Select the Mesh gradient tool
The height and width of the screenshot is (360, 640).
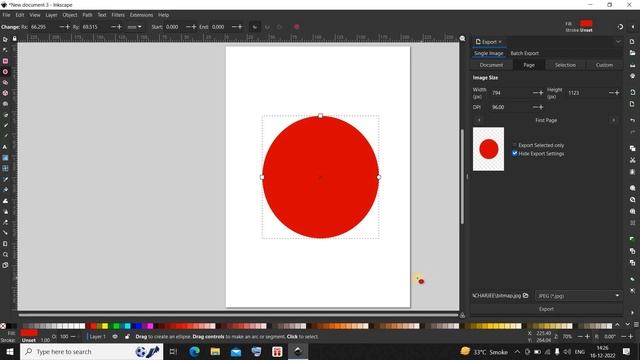pyautogui.click(x=5, y=168)
